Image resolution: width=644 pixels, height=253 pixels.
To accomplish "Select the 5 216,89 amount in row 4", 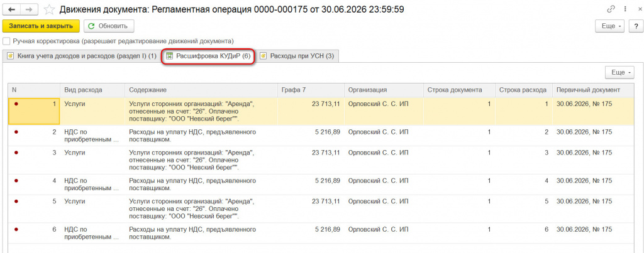I will click(x=327, y=181).
